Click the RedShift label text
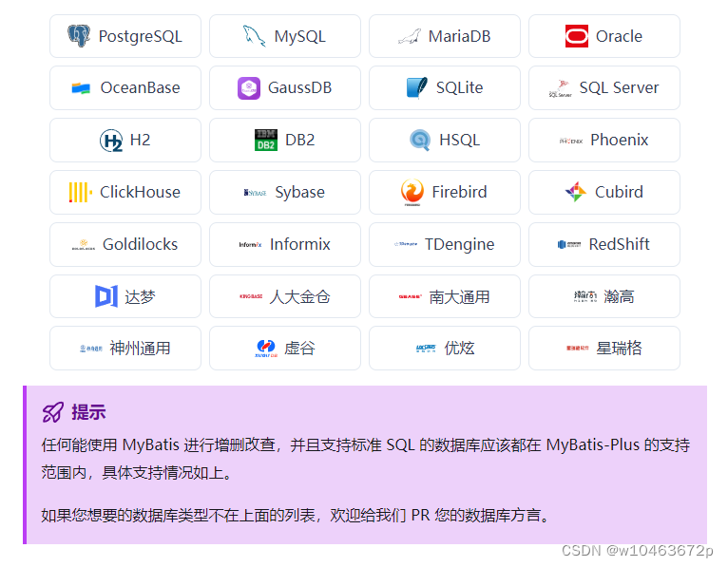The width and height of the screenshot is (728, 567). (x=620, y=244)
